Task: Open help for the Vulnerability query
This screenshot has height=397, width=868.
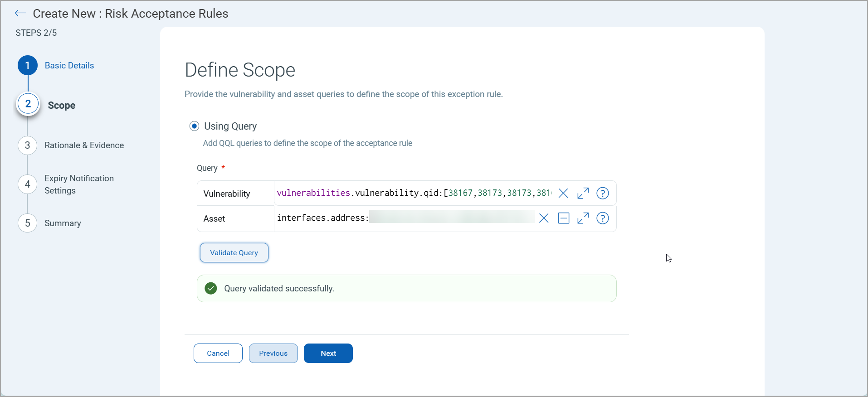Action: tap(602, 194)
